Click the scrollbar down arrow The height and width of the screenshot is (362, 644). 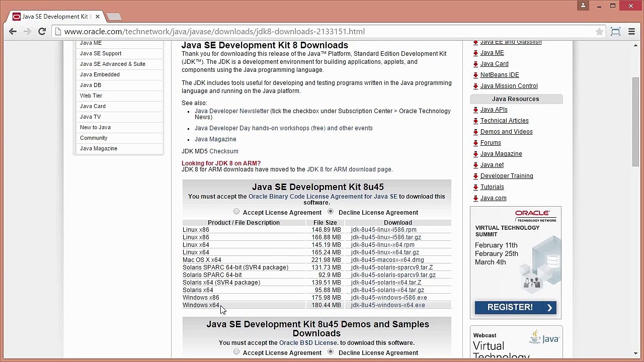[x=635, y=353]
